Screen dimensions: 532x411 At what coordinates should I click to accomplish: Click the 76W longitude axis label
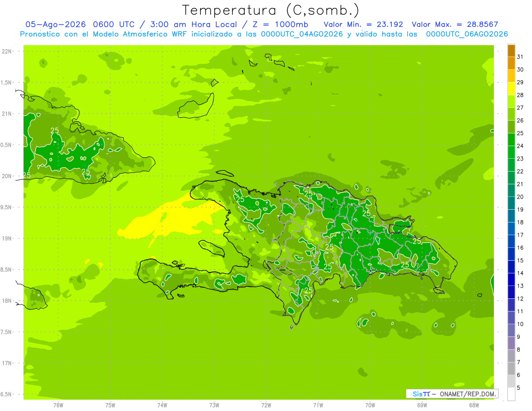tap(58, 405)
